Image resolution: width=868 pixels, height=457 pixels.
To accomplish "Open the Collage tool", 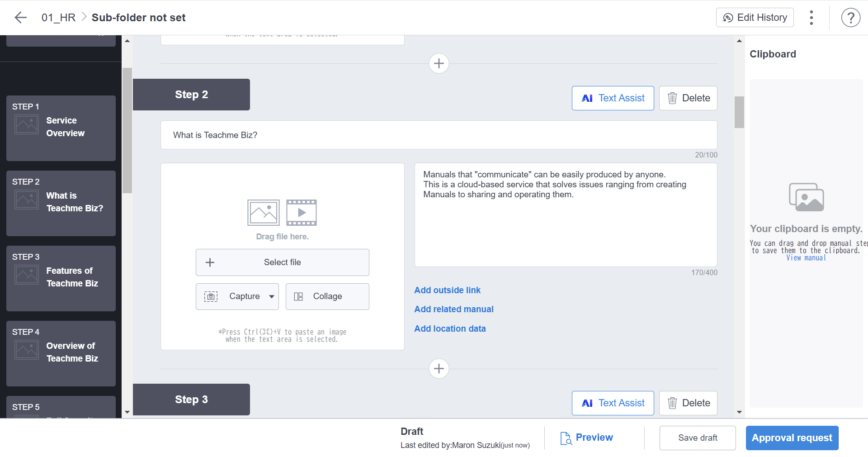I will click(327, 297).
